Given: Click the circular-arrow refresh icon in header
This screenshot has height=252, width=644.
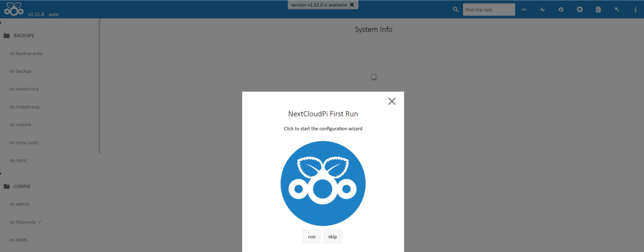Looking at the screenshot, I should (x=561, y=10).
